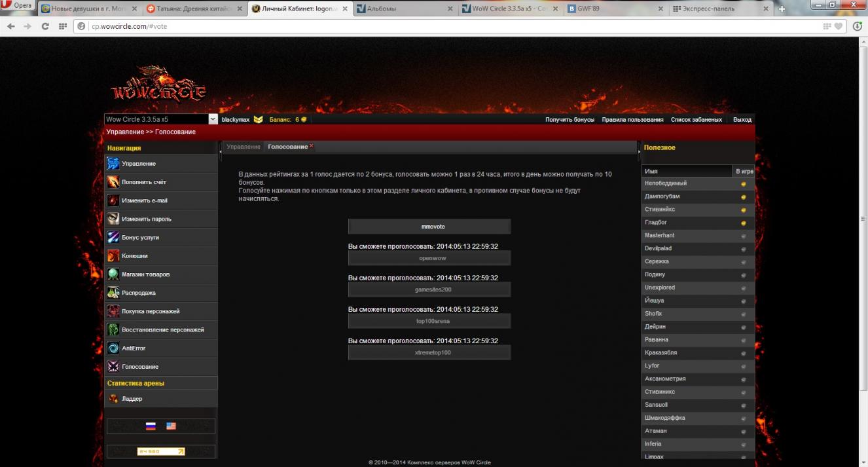
Task: Collapse the left navigation panel arrow
Action: 221,150
